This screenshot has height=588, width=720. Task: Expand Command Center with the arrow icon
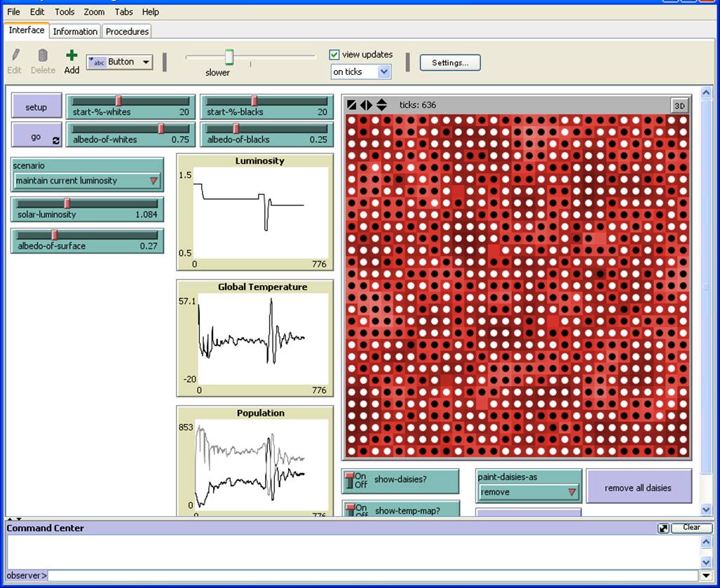tap(663, 528)
